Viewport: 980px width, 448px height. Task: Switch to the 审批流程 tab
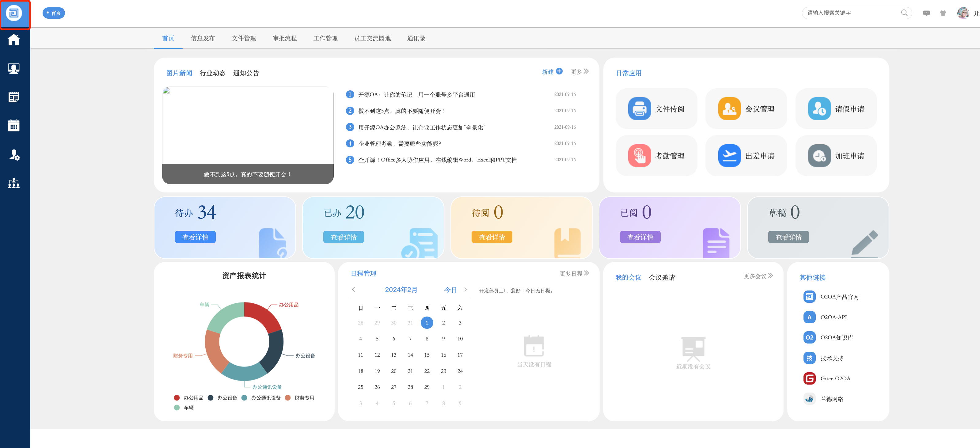click(x=284, y=38)
